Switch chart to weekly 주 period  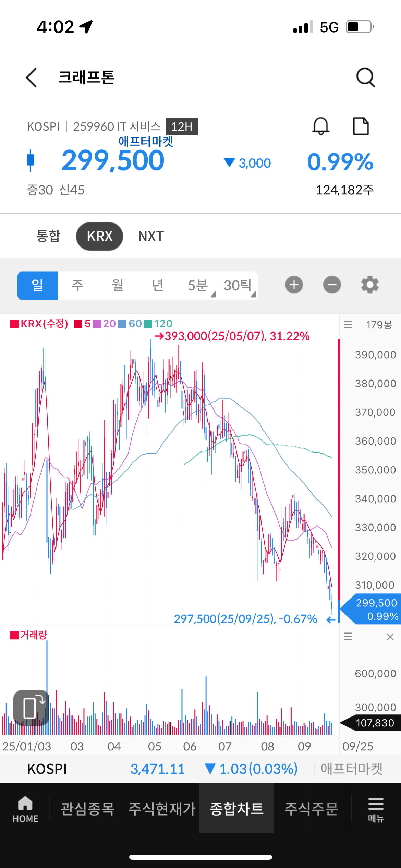pyautogui.click(x=77, y=286)
